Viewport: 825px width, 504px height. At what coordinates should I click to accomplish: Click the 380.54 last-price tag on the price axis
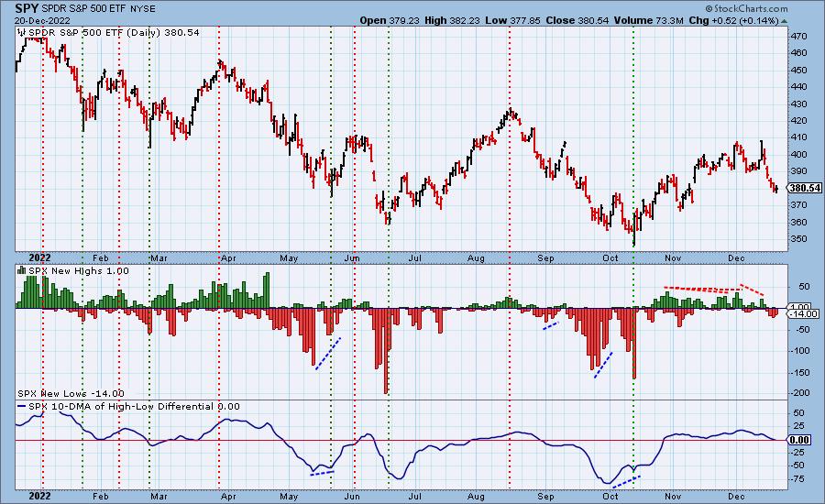[x=806, y=188]
